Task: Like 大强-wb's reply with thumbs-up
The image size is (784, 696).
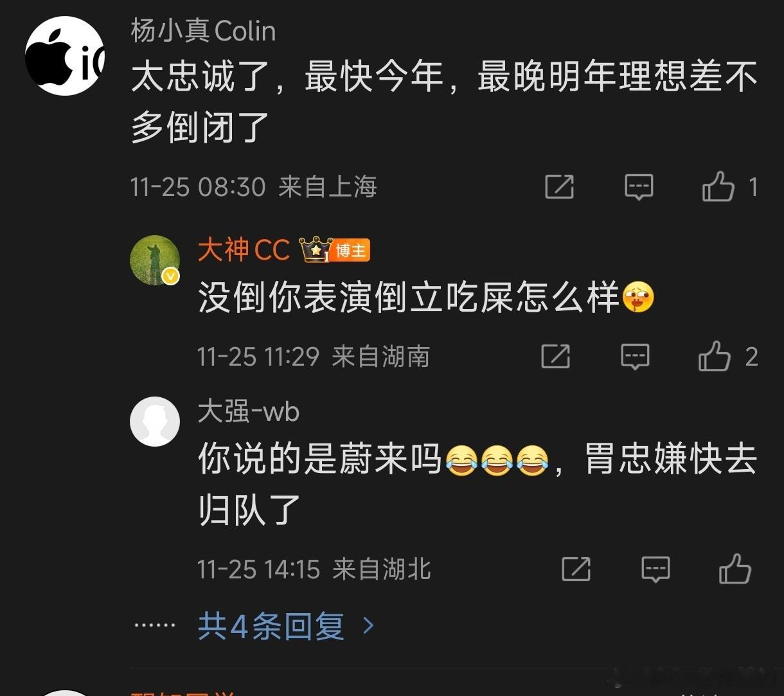Action: coord(735,569)
